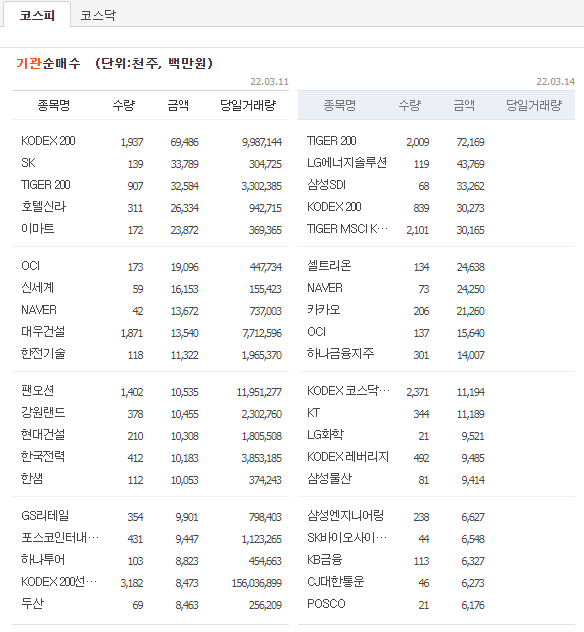Viewport: 584px width, 632px height.
Task: Open the KODEX 레버리지 stock link
Action: pos(347,457)
